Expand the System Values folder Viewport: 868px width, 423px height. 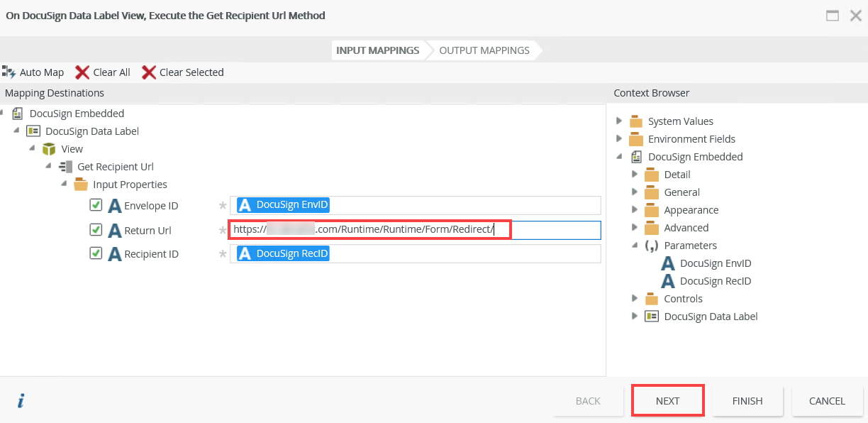click(619, 121)
